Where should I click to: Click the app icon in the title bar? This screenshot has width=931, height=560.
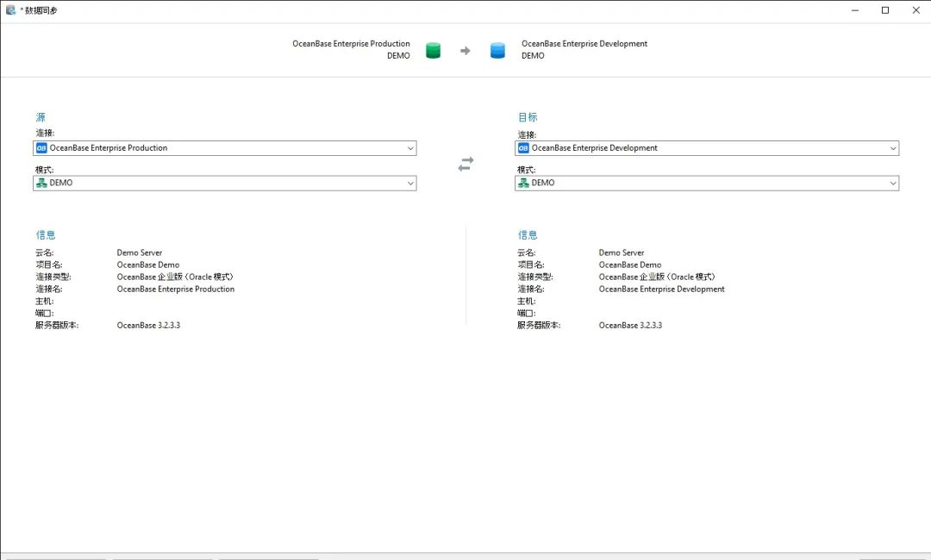click(x=10, y=10)
